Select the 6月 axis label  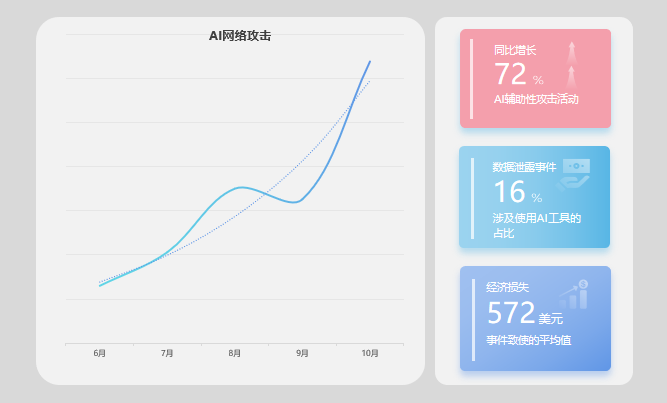(100, 353)
